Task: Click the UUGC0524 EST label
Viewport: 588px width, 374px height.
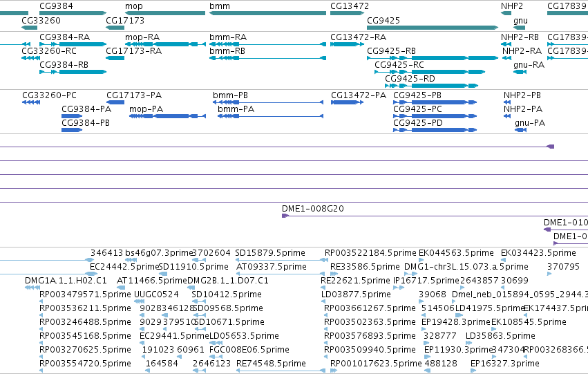Action: (156, 294)
